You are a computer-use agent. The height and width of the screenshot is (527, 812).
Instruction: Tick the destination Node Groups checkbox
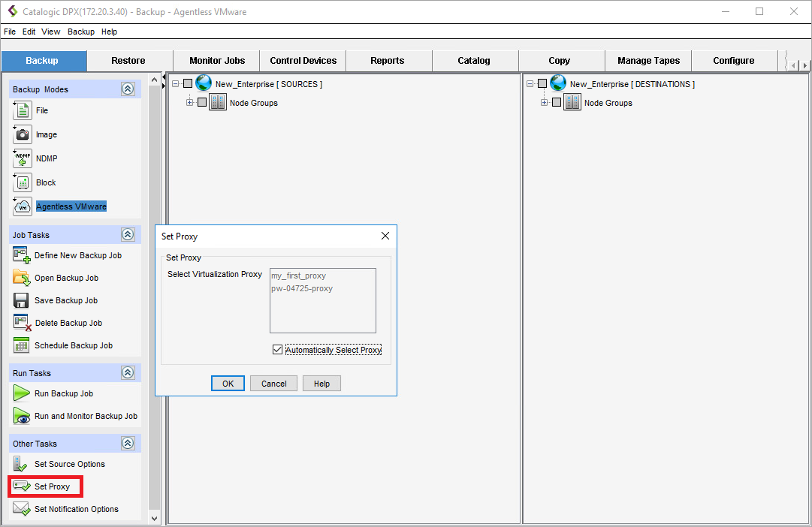tap(557, 103)
